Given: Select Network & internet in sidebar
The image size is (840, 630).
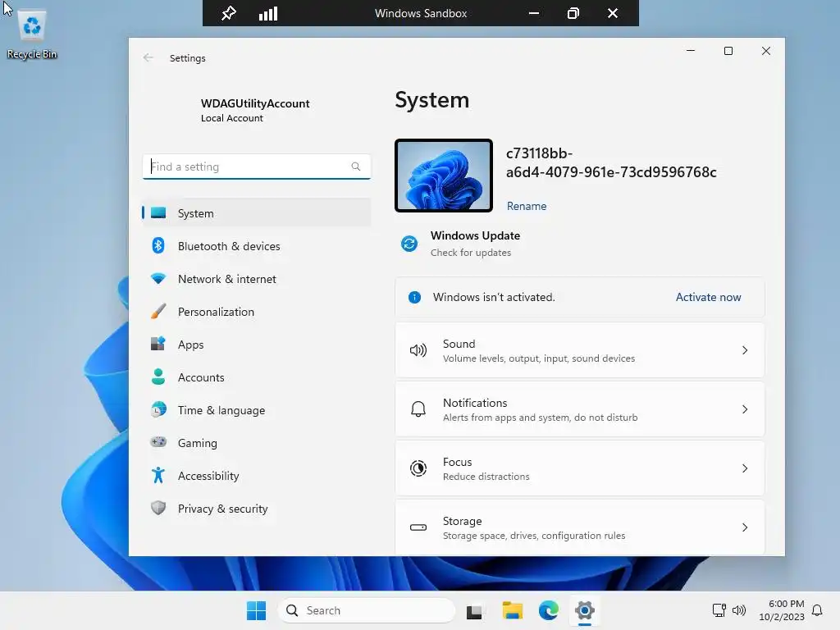Looking at the screenshot, I should [257, 279].
